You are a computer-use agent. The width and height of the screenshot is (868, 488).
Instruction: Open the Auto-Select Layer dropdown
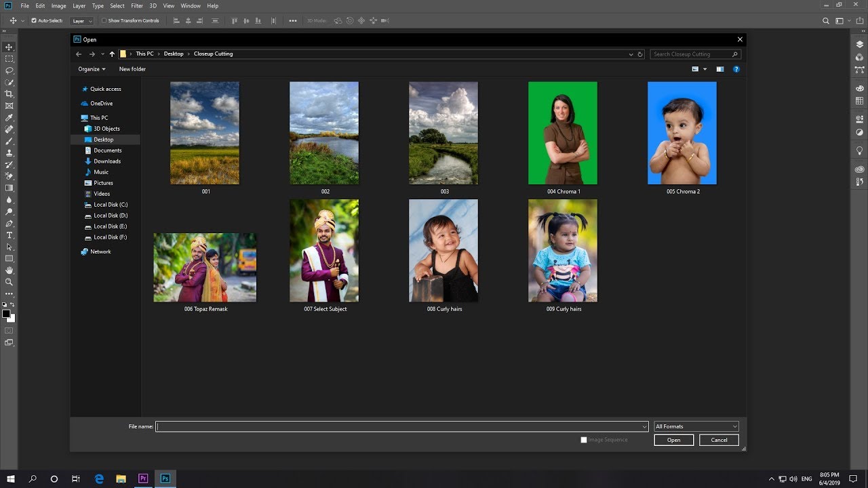click(82, 21)
